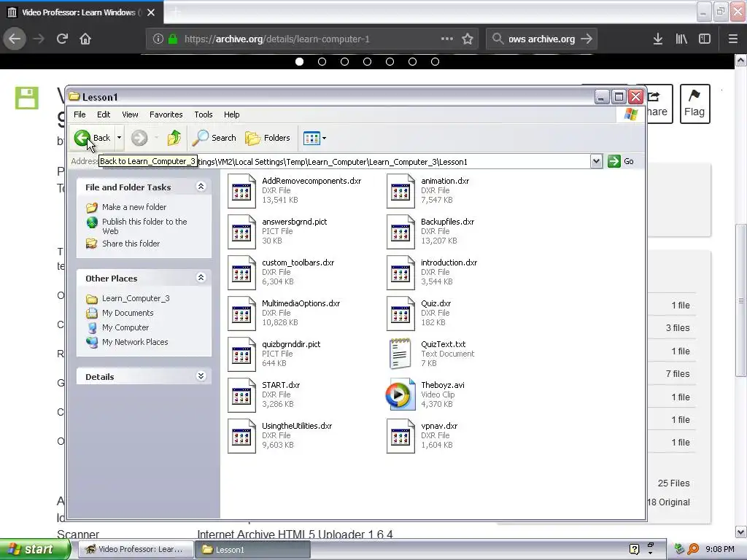The image size is (747, 560).
Task: Open the browser hamburger menu
Action: tap(732, 39)
